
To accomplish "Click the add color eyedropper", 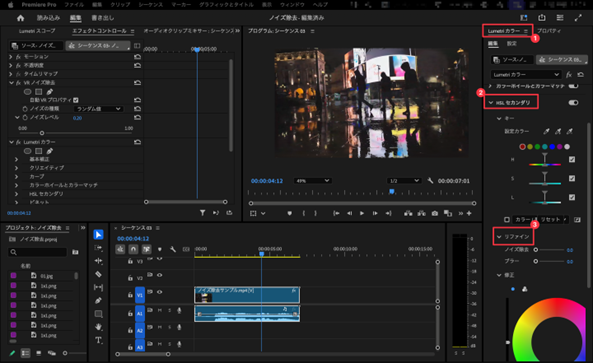I will tap(558, 131).
